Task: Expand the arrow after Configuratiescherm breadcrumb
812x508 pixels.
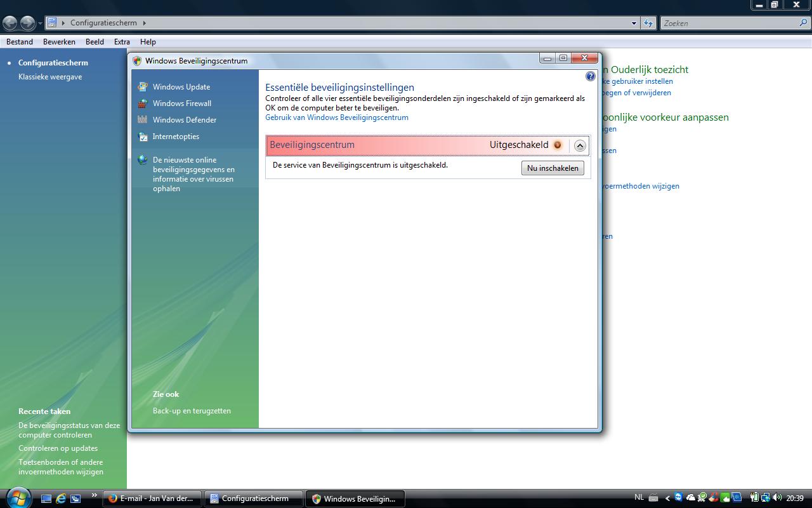Action: 144,23
